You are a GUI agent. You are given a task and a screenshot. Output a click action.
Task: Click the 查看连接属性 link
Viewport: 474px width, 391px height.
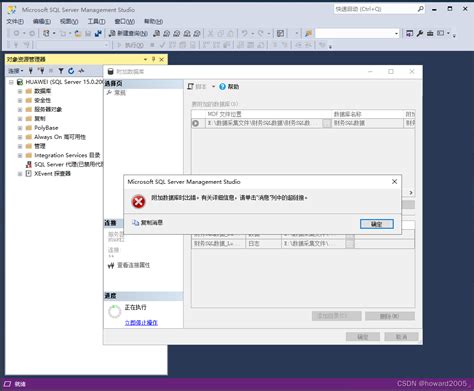coord(133,265)
